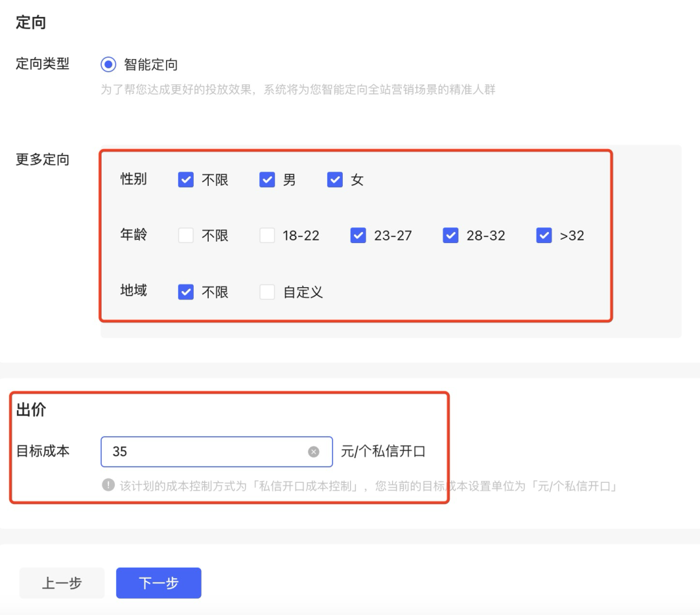Click inside the 目标成本 input field
The width and height of the screenshot is (700, 615).
coord(194,451)
